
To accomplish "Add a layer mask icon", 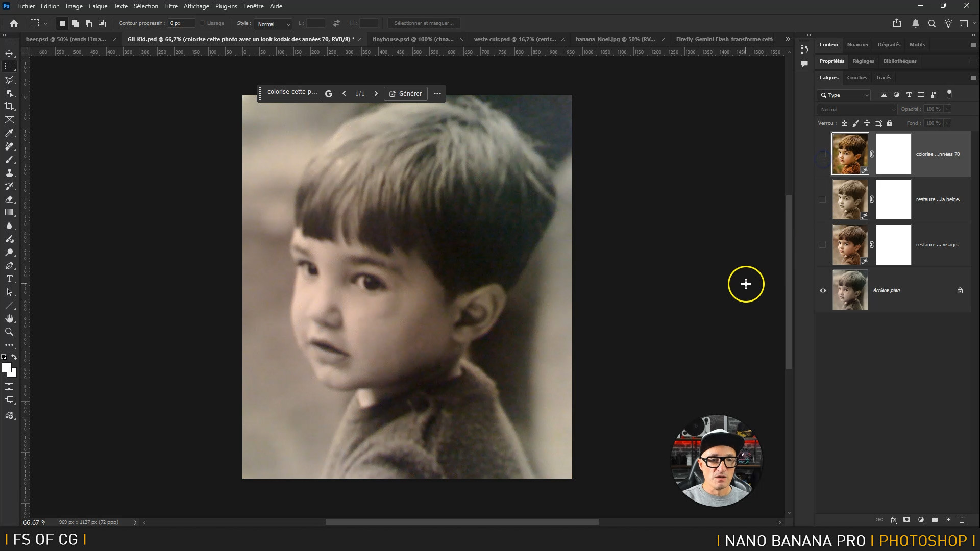I will 906,520.
